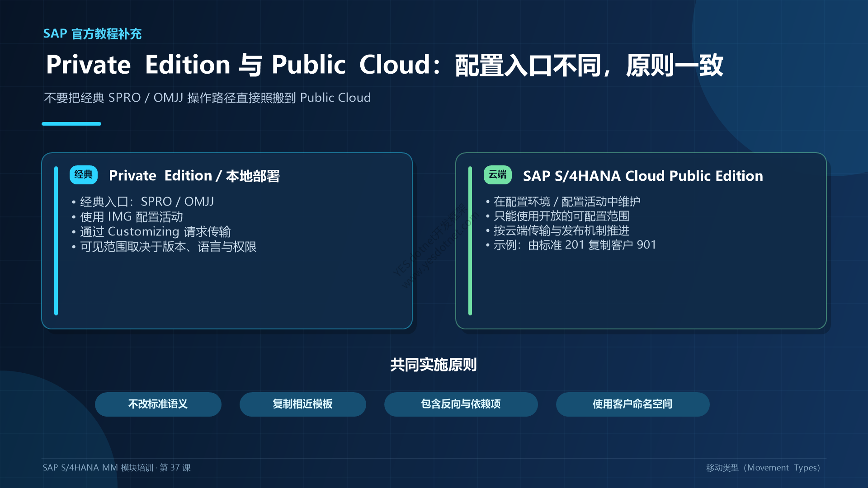Click the heading SAP S/4HANA Cloud Public Edition

[643, 176]
